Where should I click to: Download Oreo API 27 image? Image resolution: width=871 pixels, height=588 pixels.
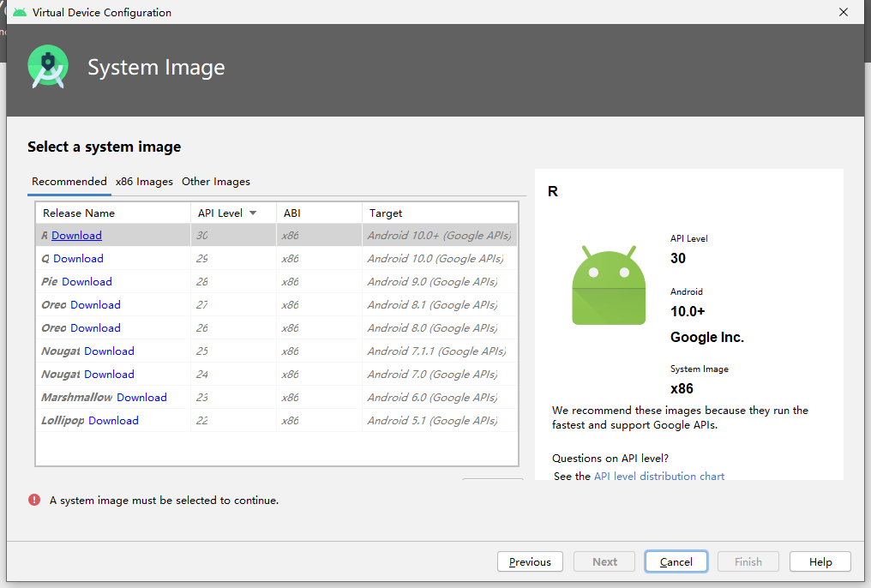[x=95, y=305]
